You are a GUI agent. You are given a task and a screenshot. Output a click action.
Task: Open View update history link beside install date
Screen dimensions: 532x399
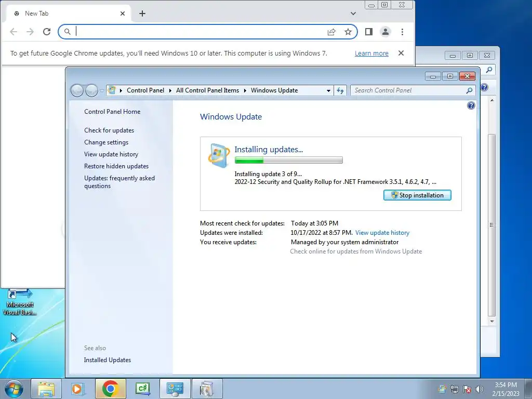tap(382, 233)
